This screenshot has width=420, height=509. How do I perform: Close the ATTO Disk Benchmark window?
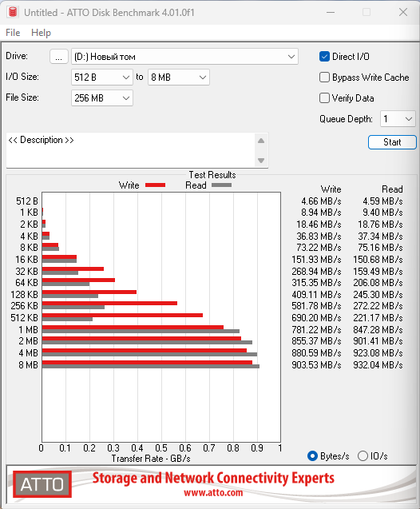[403, 12]
